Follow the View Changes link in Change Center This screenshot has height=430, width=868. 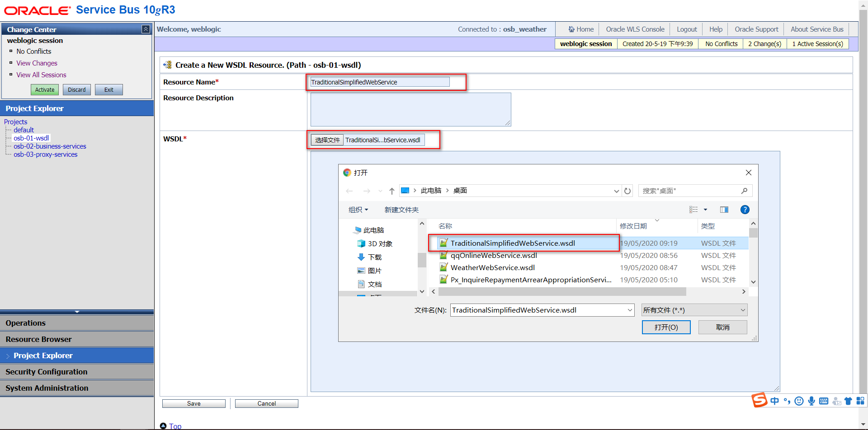pyautogui.click(x=37, y=63)
